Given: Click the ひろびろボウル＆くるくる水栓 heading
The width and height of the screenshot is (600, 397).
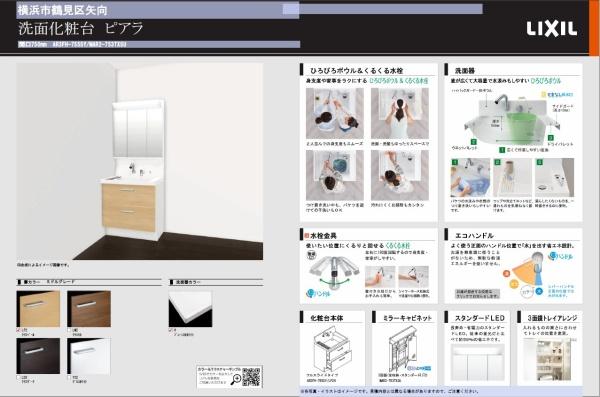Looking at the screenshot, I should [x=356, y=71].
